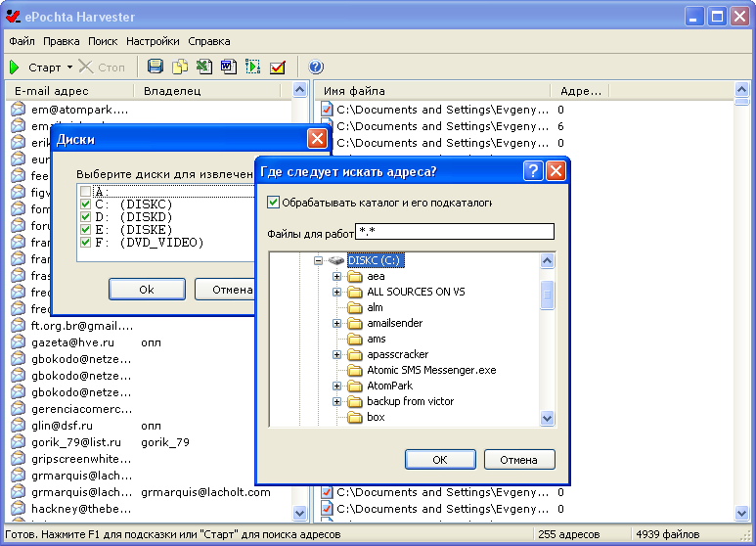The width and height of the screenshot is (756, 546).
Task: Open the Настройки menu
Action: point(153,41)
